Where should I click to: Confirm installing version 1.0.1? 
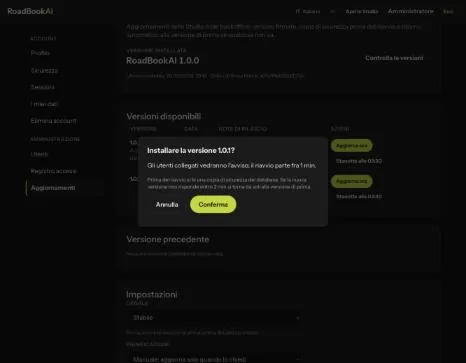[213, 204]
